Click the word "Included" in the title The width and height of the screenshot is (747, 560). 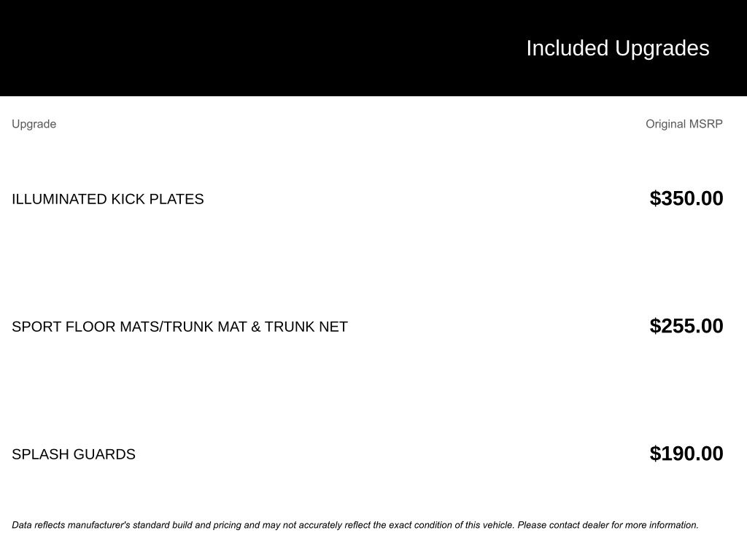coord(567,48)
